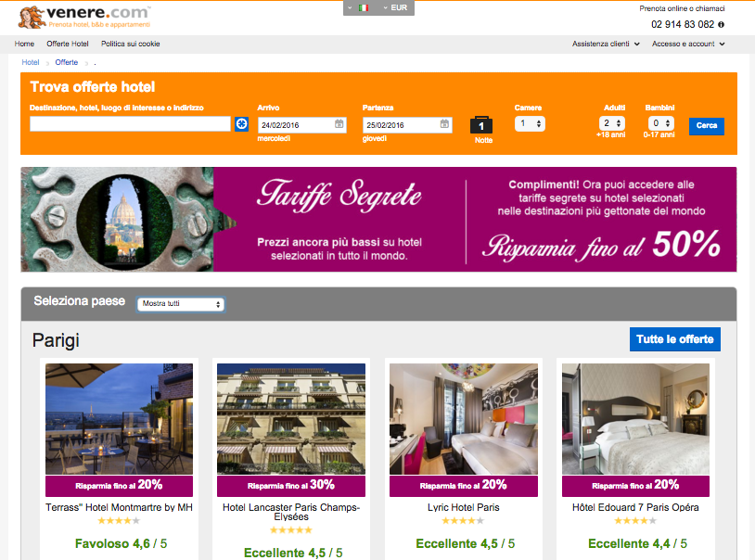Click the Cerca search button
This screenshot has height=560, width=755.
707,126
